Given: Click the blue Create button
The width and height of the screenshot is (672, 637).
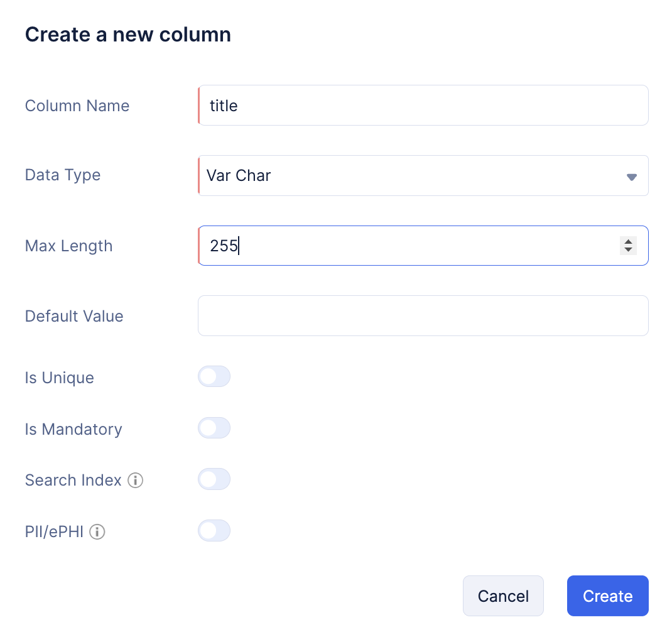Looking at the screenshot, I should (608, 596).
